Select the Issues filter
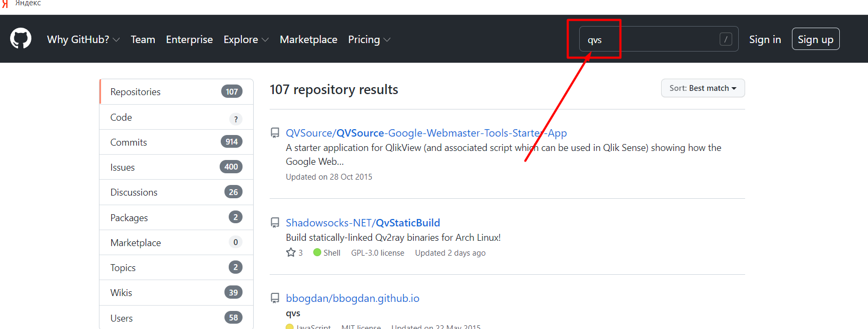This screenshot has width=868, height=329. point(176,167)
